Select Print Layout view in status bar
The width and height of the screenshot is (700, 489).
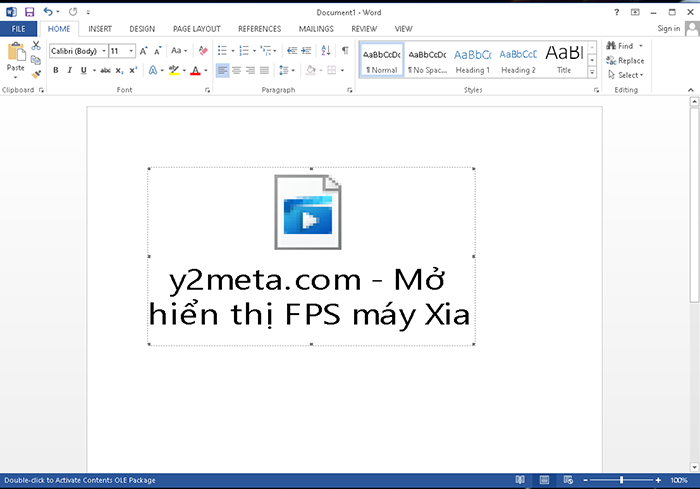coord(544,480)
